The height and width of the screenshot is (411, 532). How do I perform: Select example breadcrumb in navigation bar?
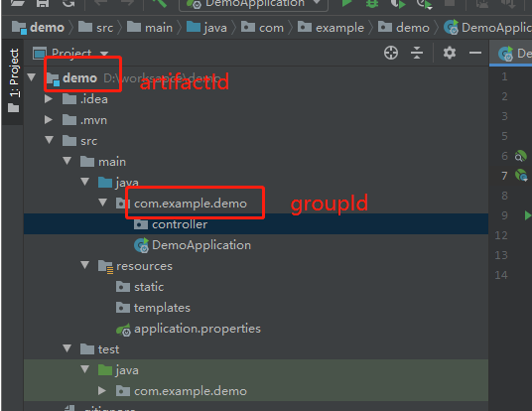pos(331,27)
